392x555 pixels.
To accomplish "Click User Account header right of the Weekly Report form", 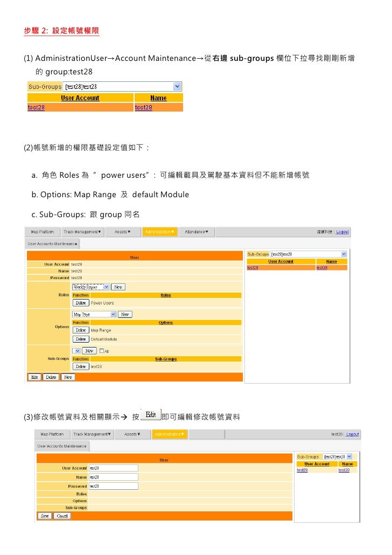I will click(x=281, y=261).
